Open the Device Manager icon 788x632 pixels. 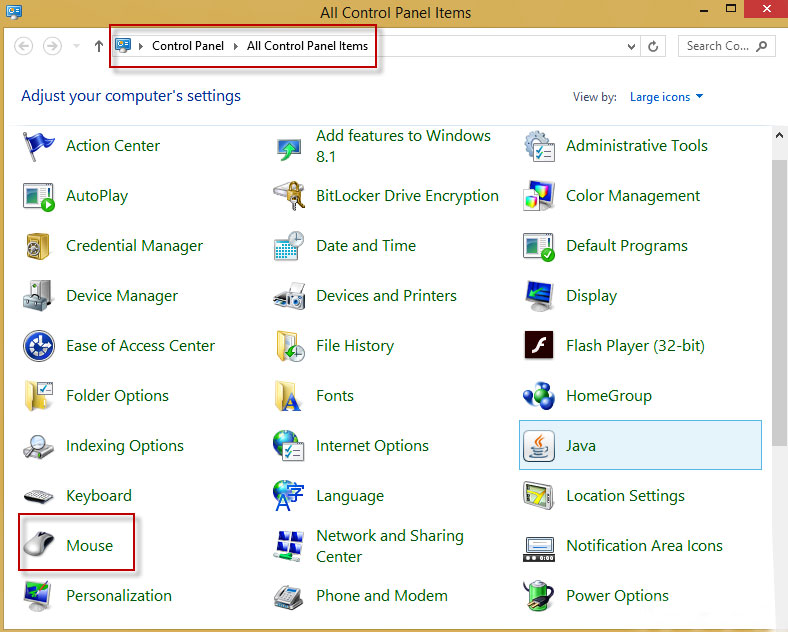[38, 296]
